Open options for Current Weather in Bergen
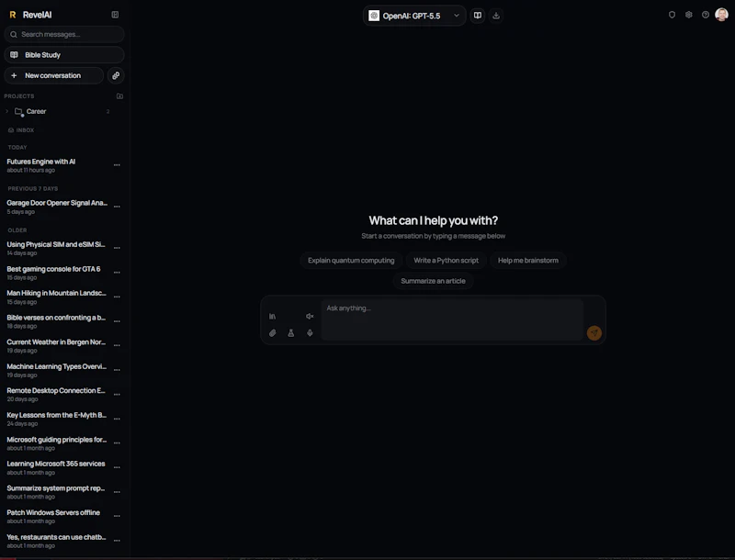This screenshot has width=735, height=560. [117, 345]
